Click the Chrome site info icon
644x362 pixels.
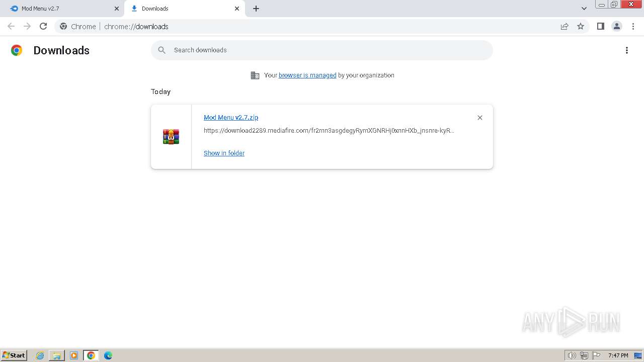click(x=63, y=26)
